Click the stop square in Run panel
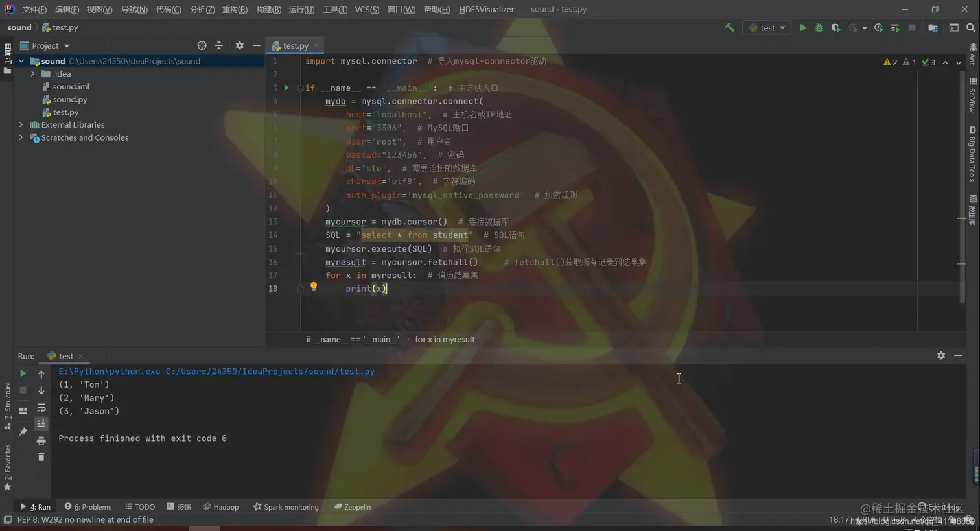980x531 pixels. (23, 390)
